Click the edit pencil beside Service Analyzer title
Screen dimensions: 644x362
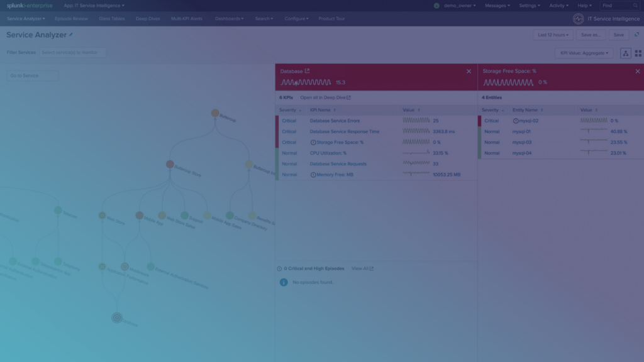pos(71,35)
